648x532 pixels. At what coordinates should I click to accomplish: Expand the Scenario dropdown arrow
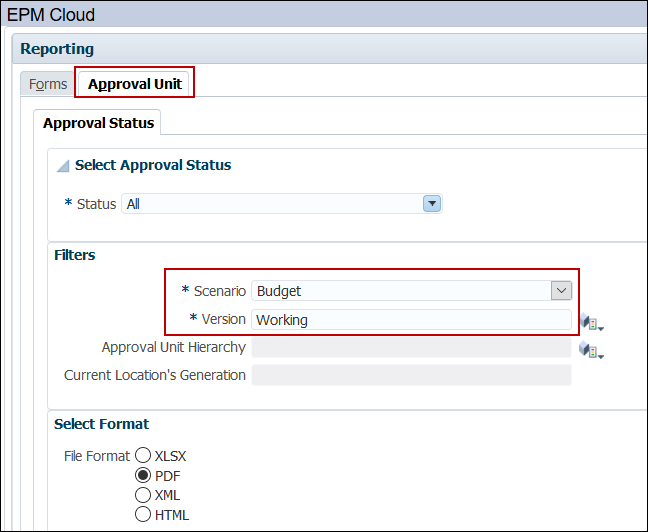point(561,291)
